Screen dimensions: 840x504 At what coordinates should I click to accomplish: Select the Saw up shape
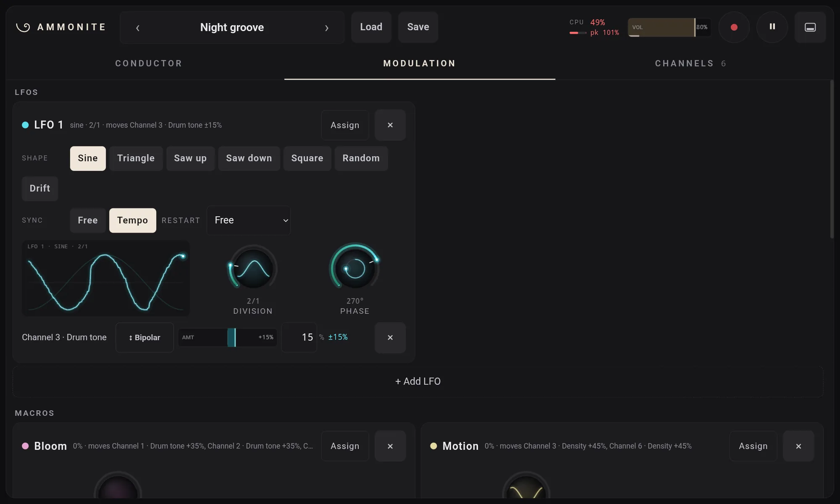[190, 158]
